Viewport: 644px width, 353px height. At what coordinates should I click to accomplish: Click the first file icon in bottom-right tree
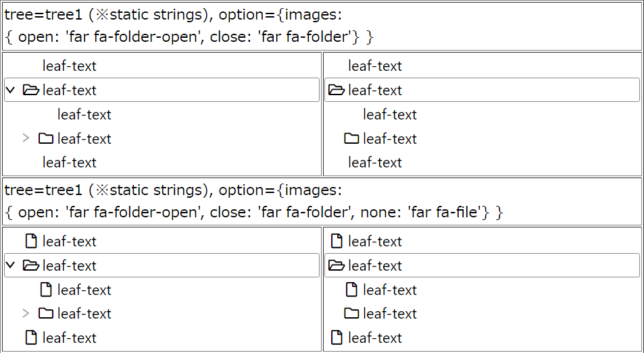[x=337, y=241]
